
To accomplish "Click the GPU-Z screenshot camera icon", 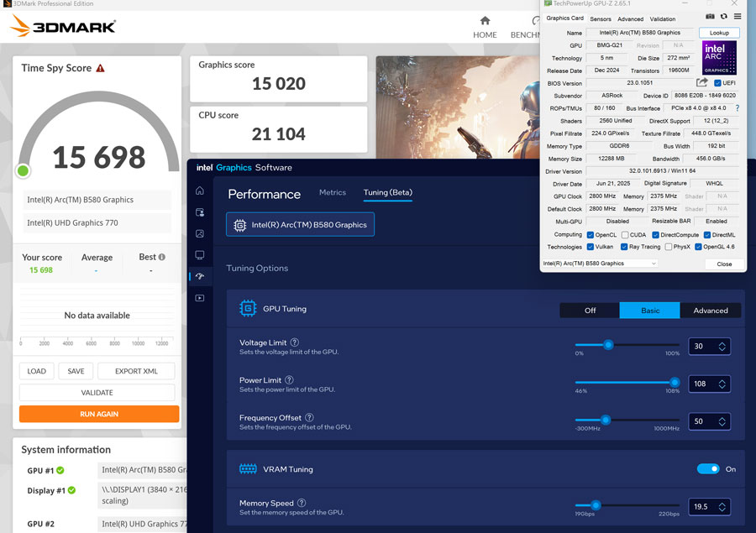I will click(x=710, y=17).
